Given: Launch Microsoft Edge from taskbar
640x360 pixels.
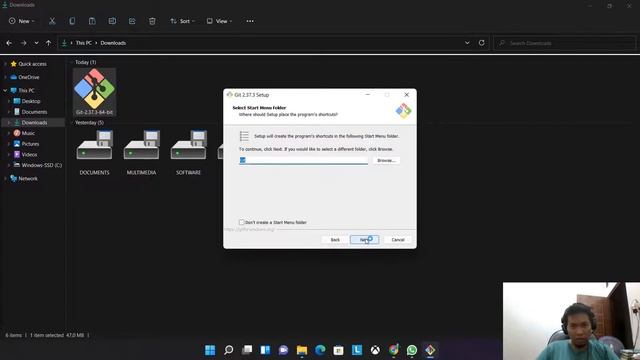Looking at the screenshot, I should click(x=320, y=350).
